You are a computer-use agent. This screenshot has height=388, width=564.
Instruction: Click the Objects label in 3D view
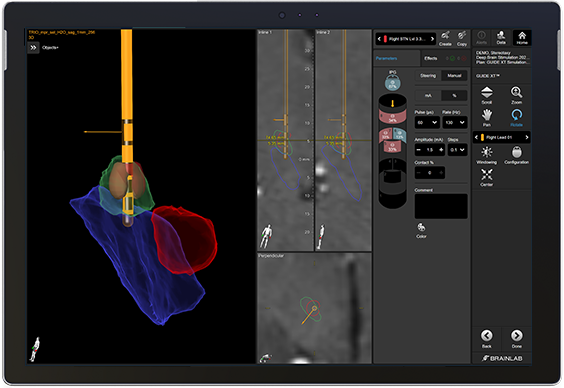50,47
